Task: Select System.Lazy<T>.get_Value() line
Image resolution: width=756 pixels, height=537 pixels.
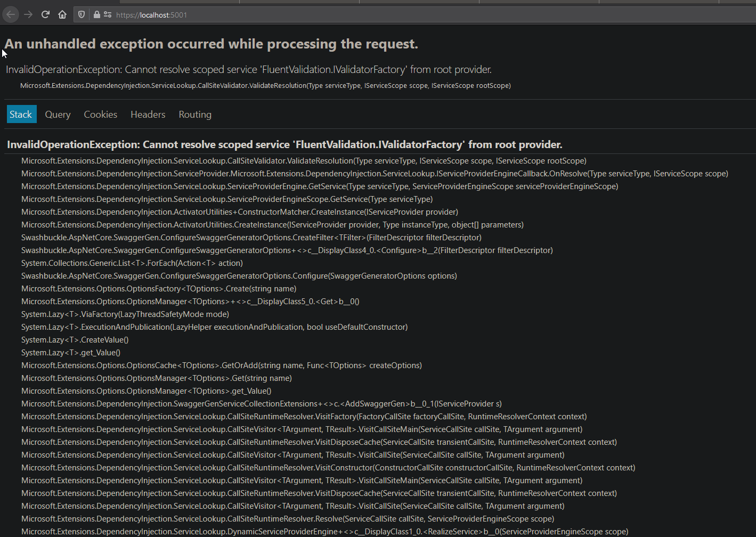Action: (x=71, y=353)
